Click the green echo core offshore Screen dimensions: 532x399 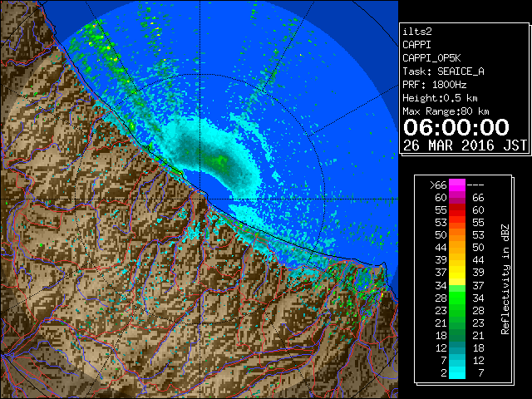[219, 161]
